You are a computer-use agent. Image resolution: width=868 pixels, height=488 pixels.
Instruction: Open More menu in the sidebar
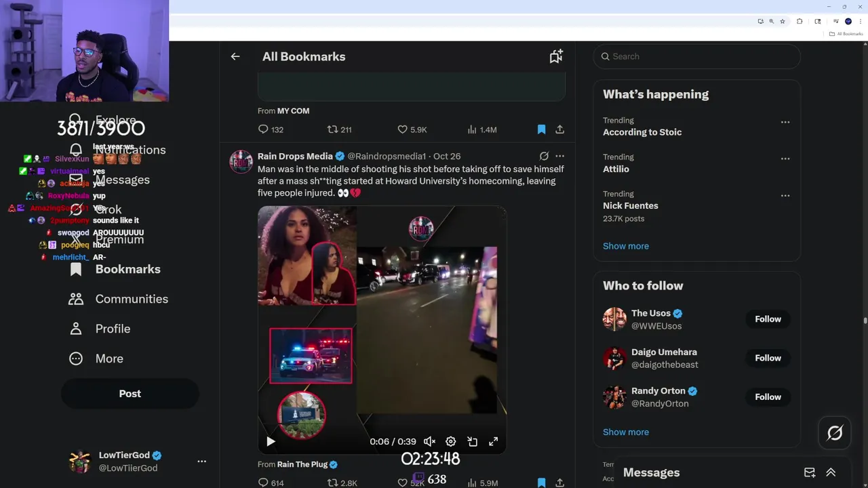pos(96,359)
